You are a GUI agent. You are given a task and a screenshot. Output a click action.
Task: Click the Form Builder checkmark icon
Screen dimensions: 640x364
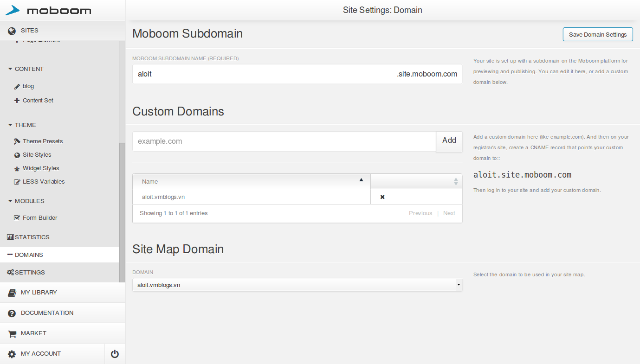tap(17, 218)
